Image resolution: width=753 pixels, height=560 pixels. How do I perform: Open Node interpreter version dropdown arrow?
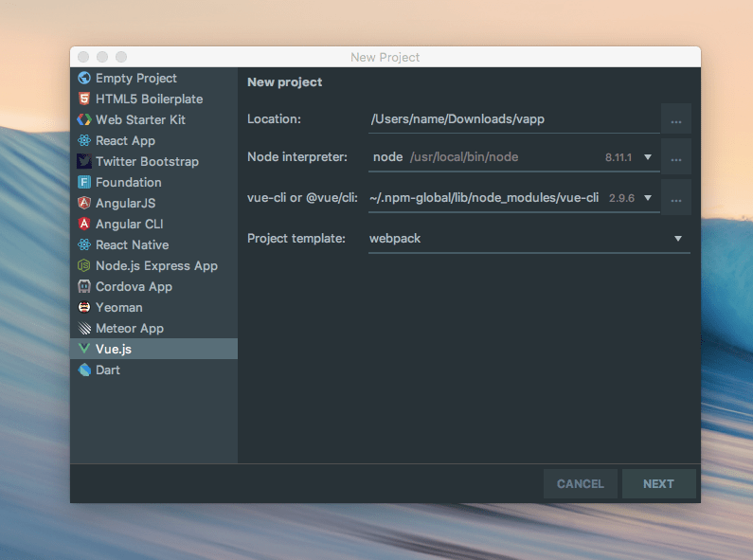coord(648,157)
